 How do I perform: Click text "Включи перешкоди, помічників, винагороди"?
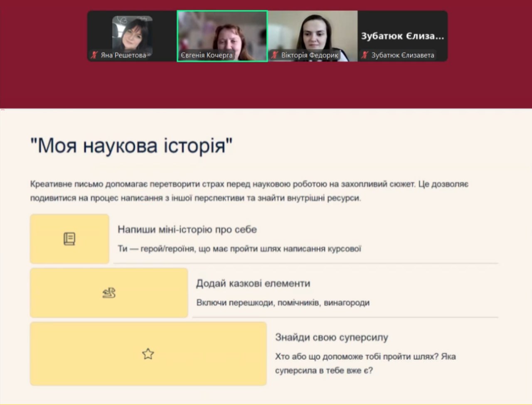(x=283, y=303)
